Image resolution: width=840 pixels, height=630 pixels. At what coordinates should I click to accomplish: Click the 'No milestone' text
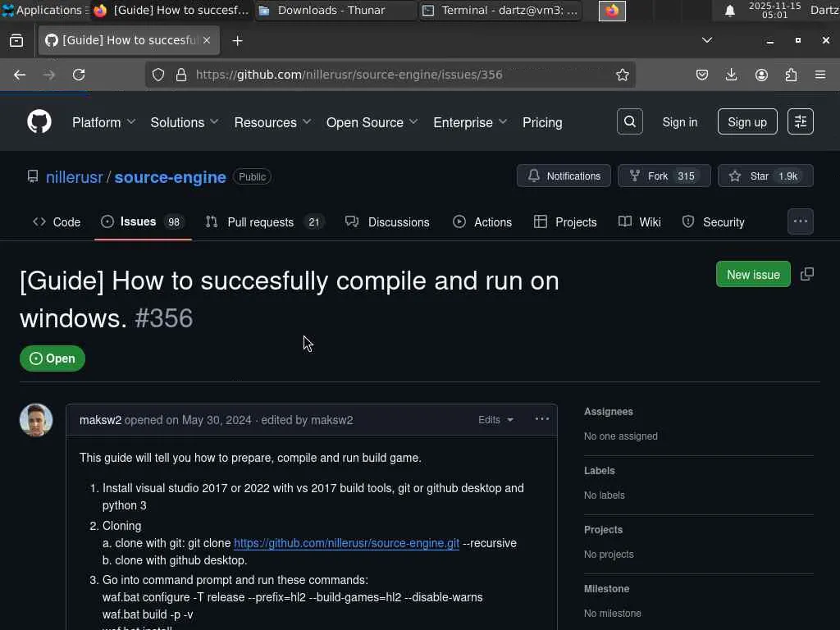click(x=612, y=613)
